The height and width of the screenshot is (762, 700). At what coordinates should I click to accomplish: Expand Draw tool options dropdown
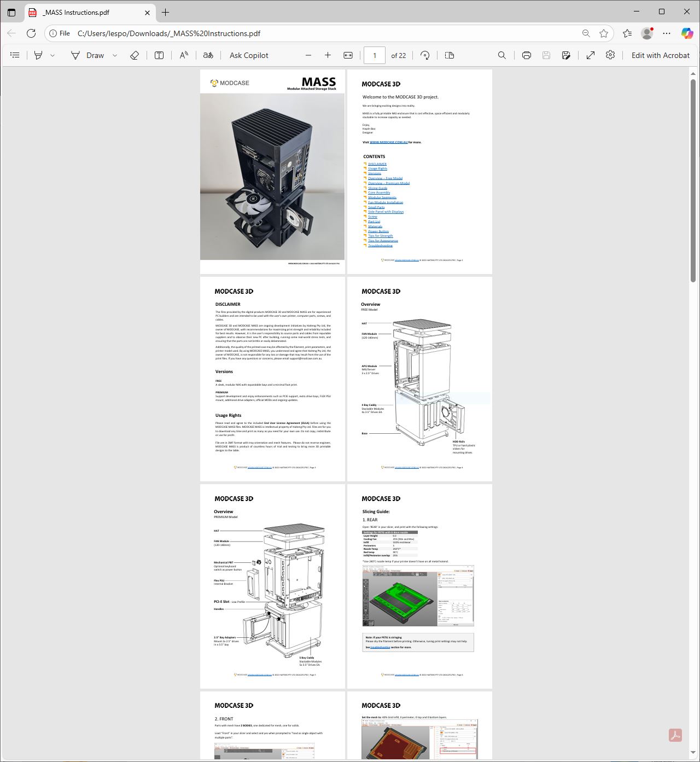click(114, 55)
